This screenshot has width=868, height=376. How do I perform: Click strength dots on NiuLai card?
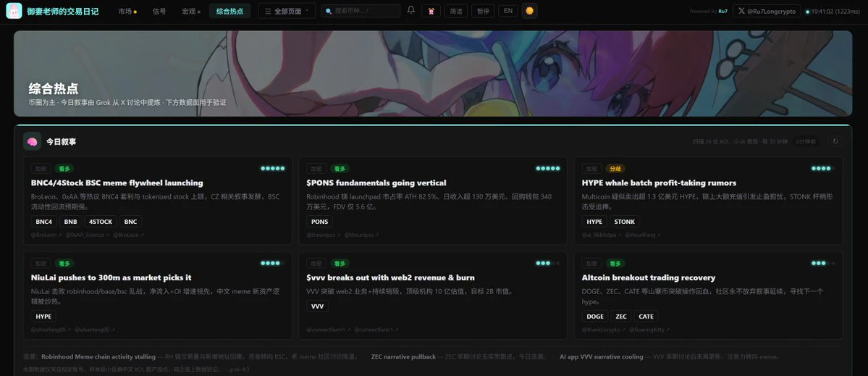(273, 263)
